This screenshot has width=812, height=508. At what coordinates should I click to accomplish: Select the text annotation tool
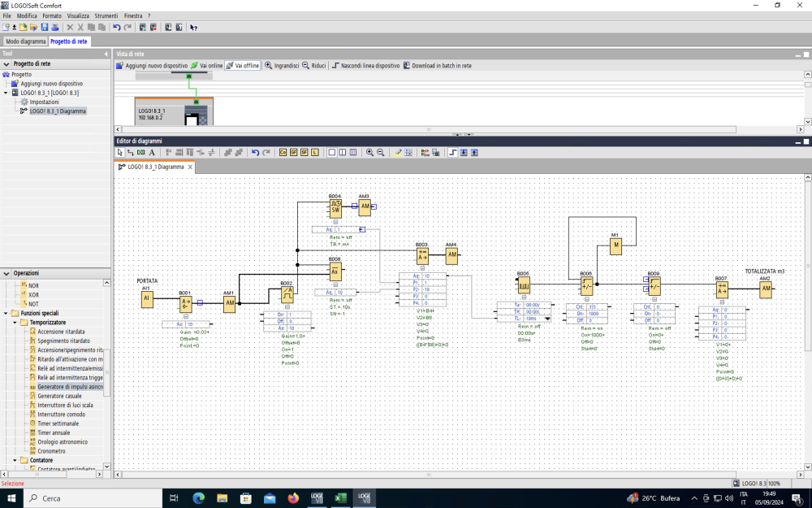[151, 152]
